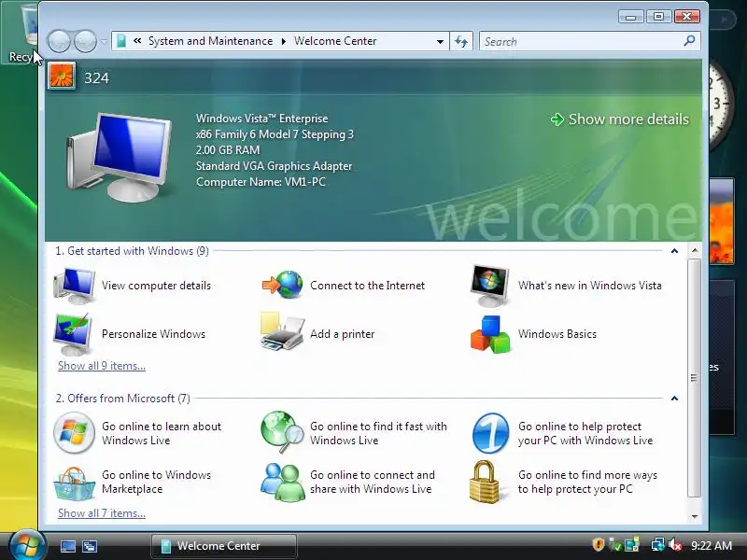Viewport: 747px width, 560px height.
Task: Collapse the Get started with Windows section
Action: click(674, 251)
